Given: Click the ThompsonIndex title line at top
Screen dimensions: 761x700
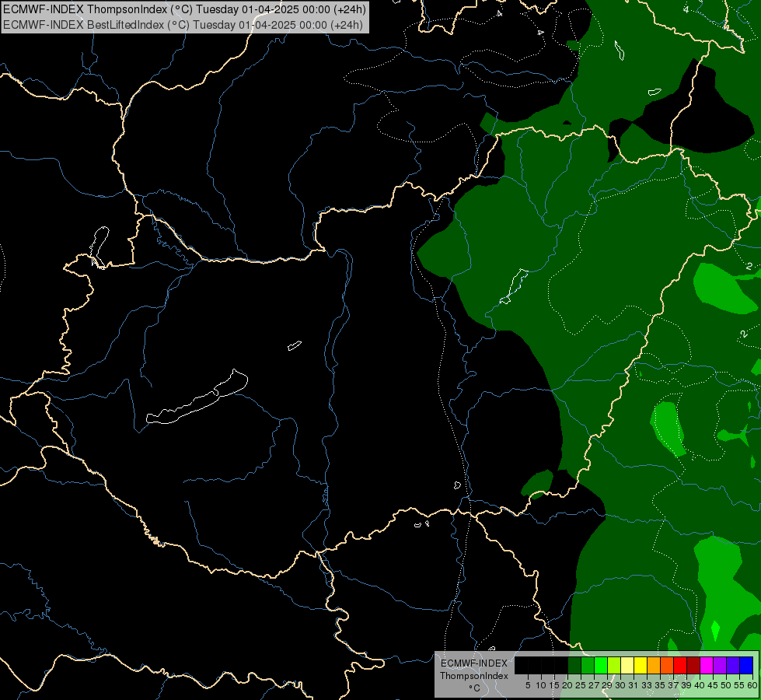Looking at the screenshot, I should tap(184, 9).
